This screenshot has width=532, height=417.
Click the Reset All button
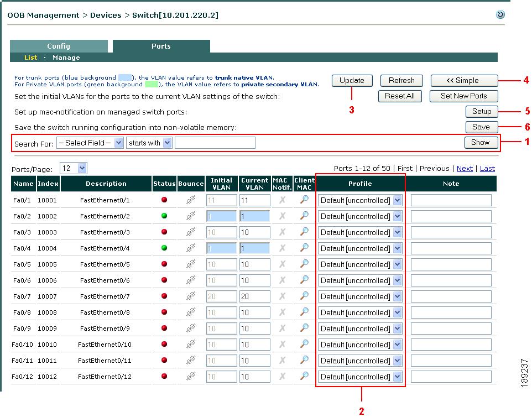click(x=400, y=96)
